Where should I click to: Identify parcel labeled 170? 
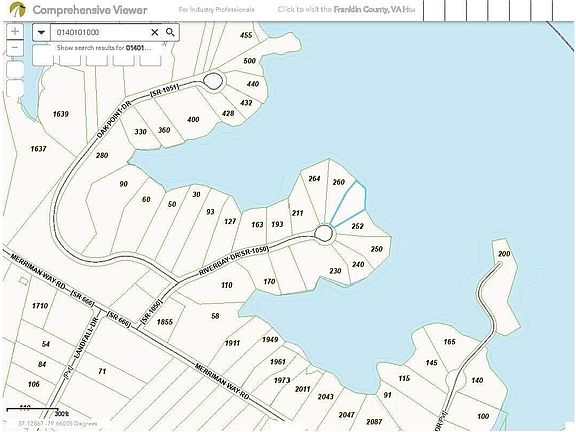pyautogui.click(x=269, y=281)
